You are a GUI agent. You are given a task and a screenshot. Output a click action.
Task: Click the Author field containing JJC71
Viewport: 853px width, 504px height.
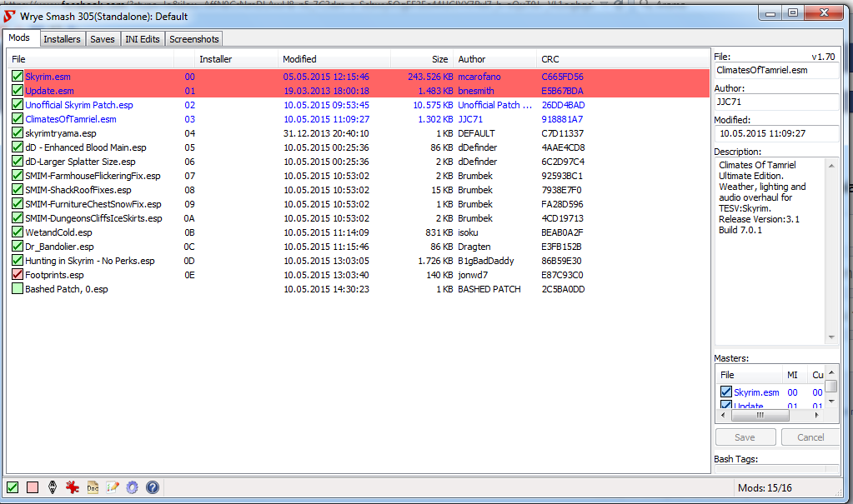point(776,102)
